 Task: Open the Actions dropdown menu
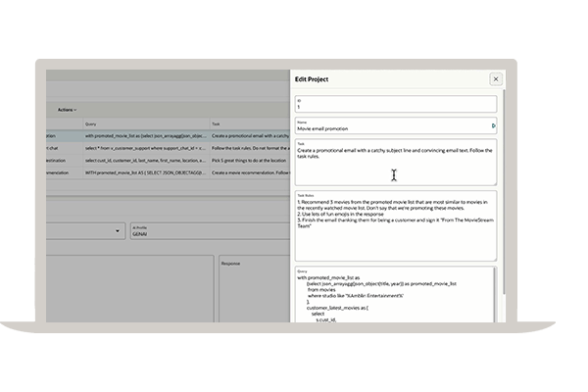coord(67,110)
